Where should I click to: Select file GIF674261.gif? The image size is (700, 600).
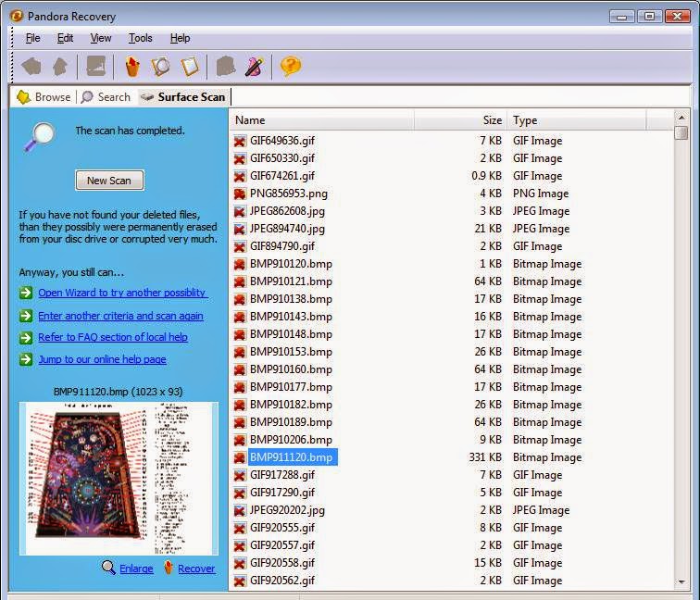(x=282, y=176)
